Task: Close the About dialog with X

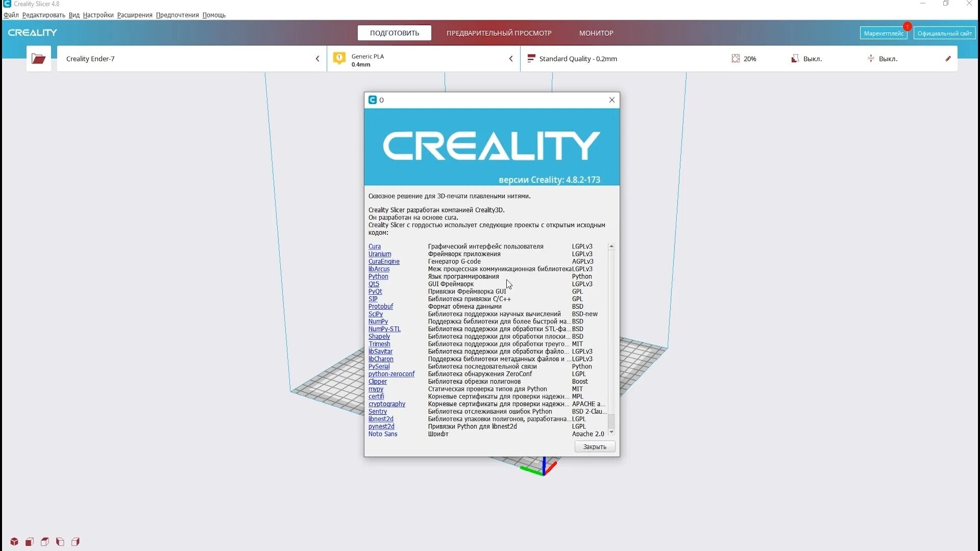Action: point(612,100)
